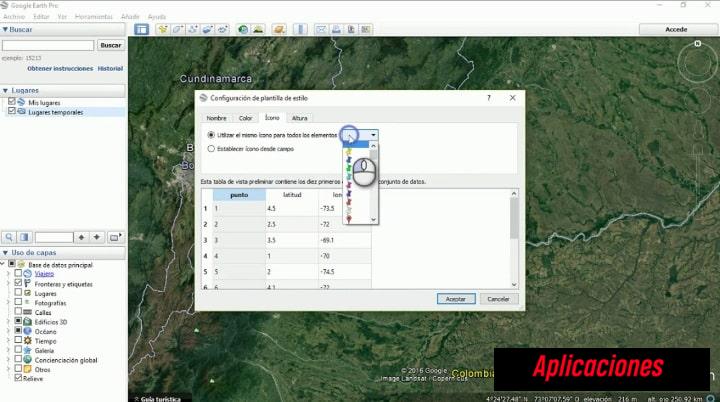Toggle the sunlight landscape toolbar icon
The height and width of the screenshot is (402, 720).
(x=258, y=29)
